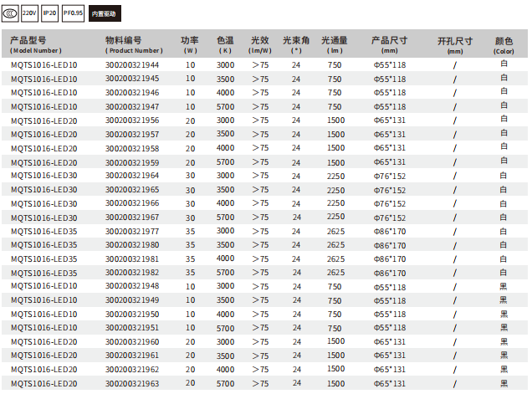This screenshot has height=394, width=532.
Task: Click size Φ65*131 in row 300200321958
Action: [x=390, y=148]
